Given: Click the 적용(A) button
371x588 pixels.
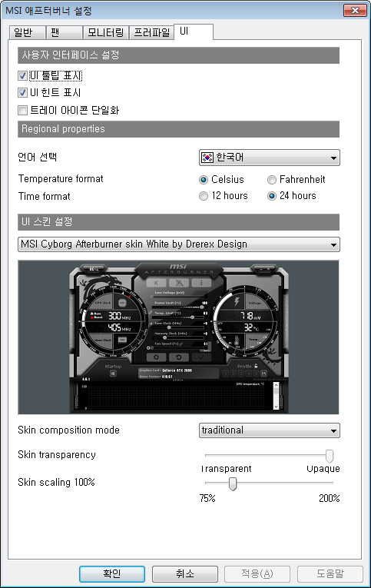Looking at the screenshot, I should (257, 573).
